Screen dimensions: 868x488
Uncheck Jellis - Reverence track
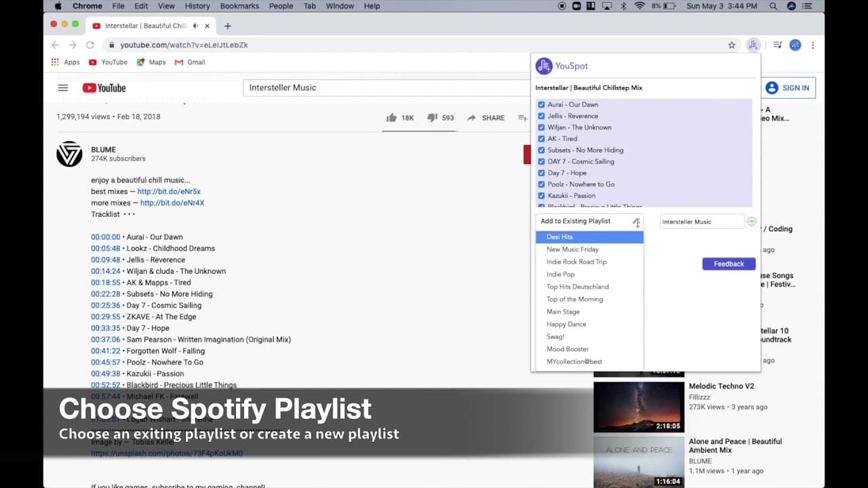541,116
